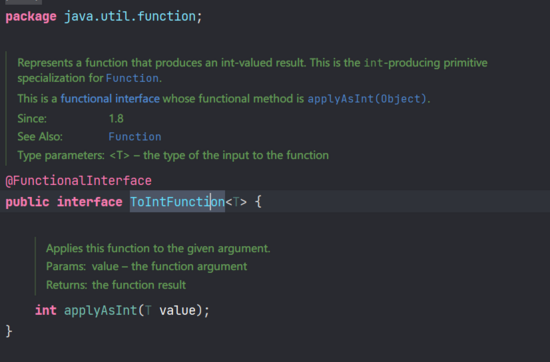550x362 pixels.
Task: Click 'java' in the package declaration
Action: point(79,16)
